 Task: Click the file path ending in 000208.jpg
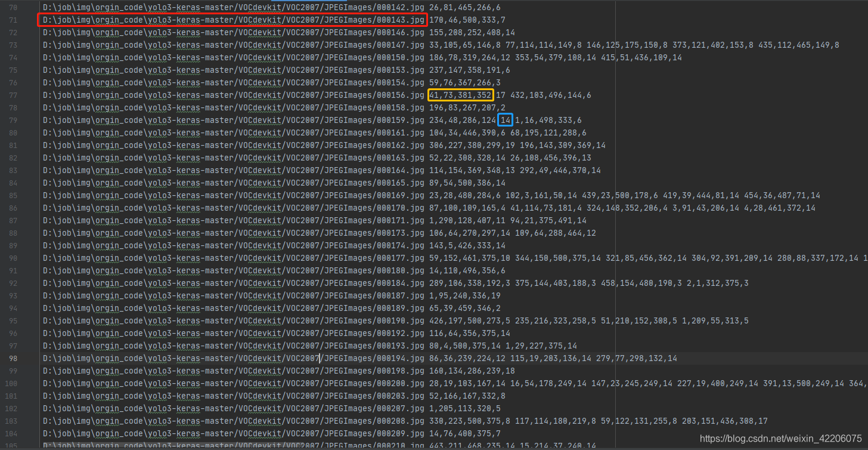click(234, 421)
